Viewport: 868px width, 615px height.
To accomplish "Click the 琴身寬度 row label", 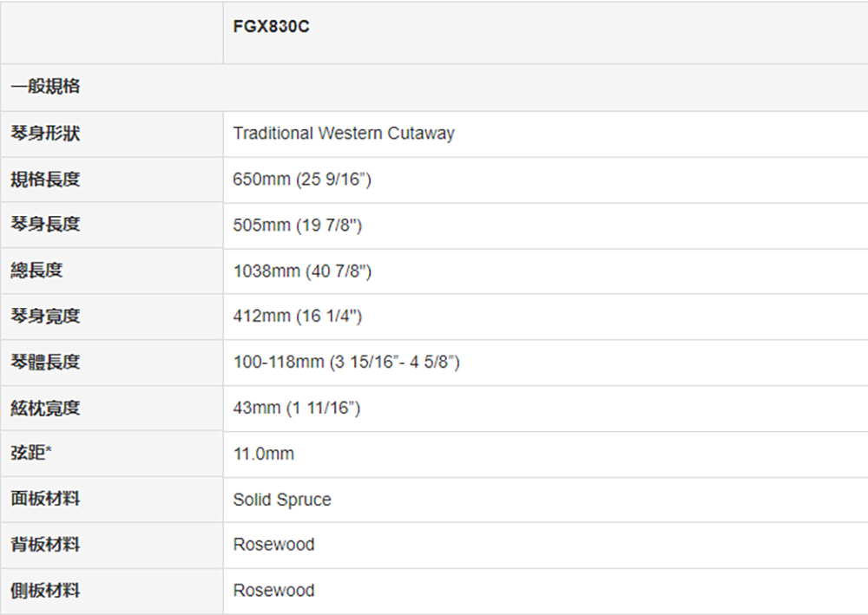I will 45,317.
